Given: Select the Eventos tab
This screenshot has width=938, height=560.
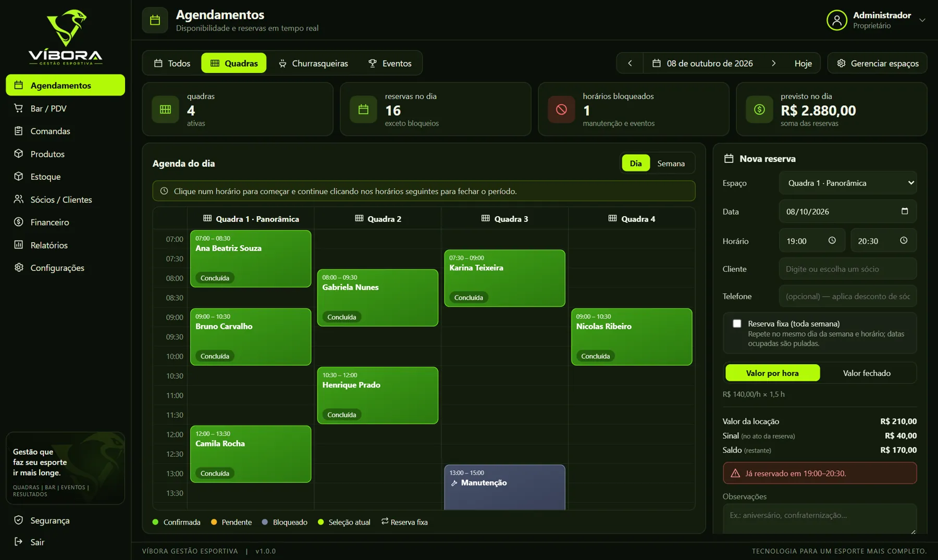Looking at the screenshot, I should [x=390, y=63].
